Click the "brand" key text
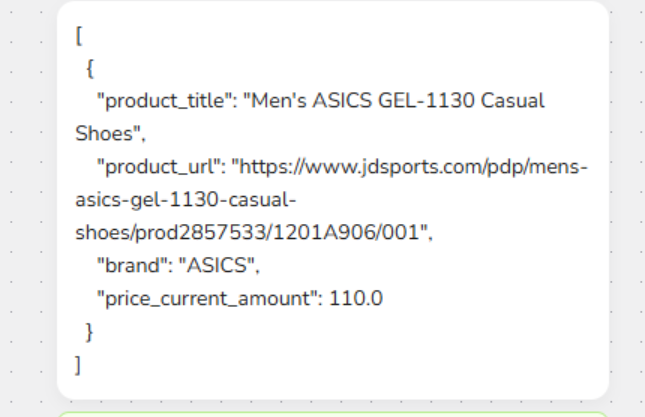This screenshot has height=417, width=645. [130, 264]
